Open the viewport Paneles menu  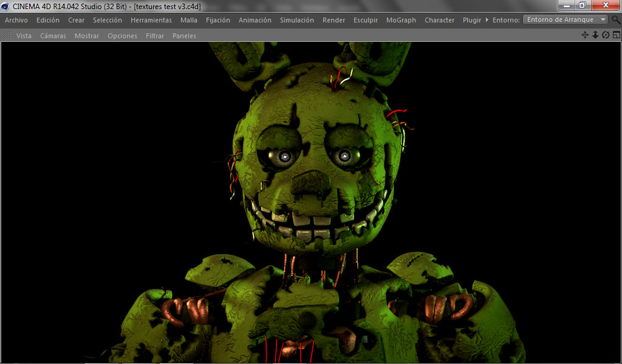(x=184, y=36)
